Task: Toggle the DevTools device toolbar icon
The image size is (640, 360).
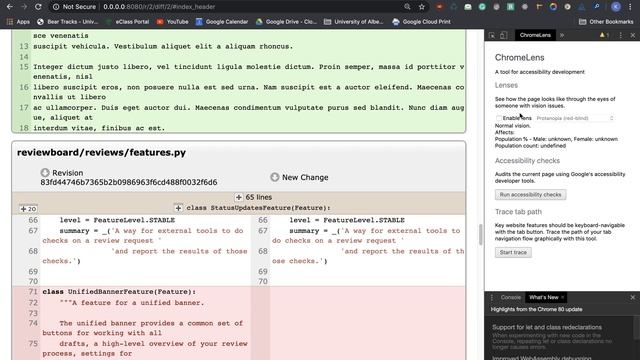Action: coord(503,36)
